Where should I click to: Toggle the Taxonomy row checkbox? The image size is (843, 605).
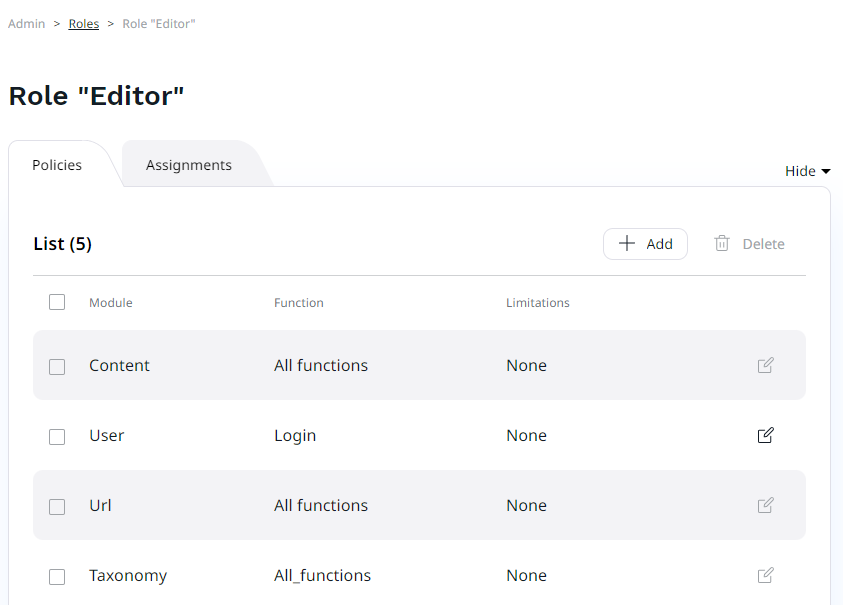coord(57,576)
